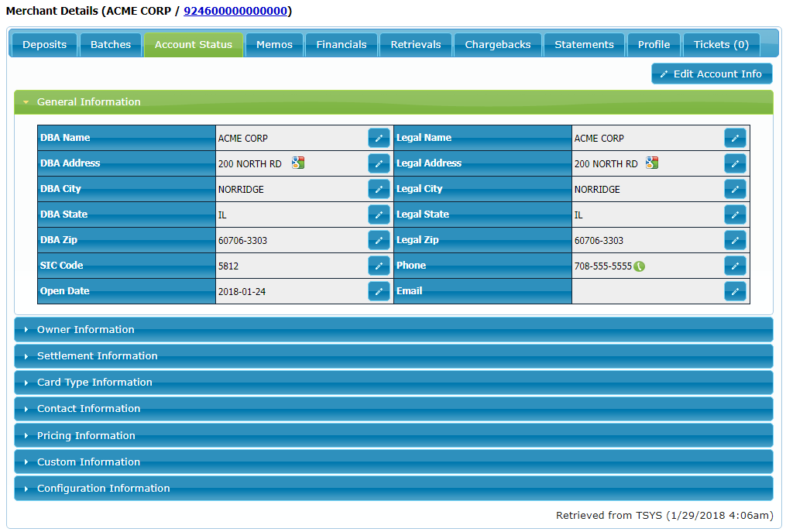Edit the DBA Address pencil icon

click(379, 163)
